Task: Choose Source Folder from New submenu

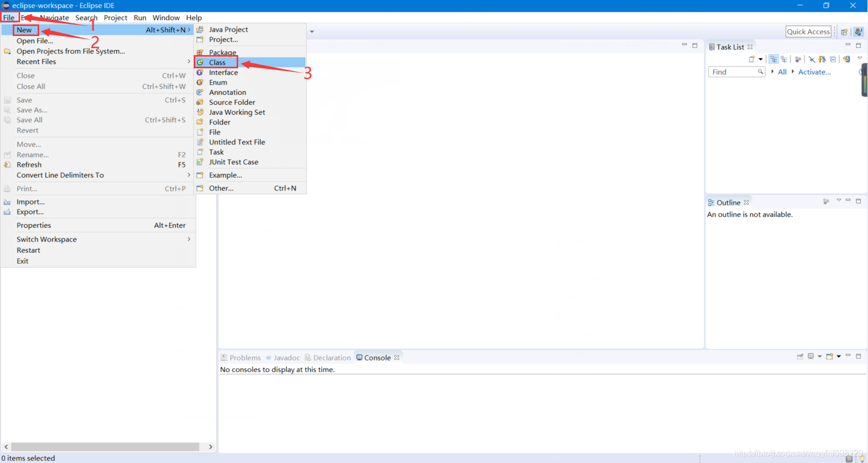Action: [x=250, y=102]
